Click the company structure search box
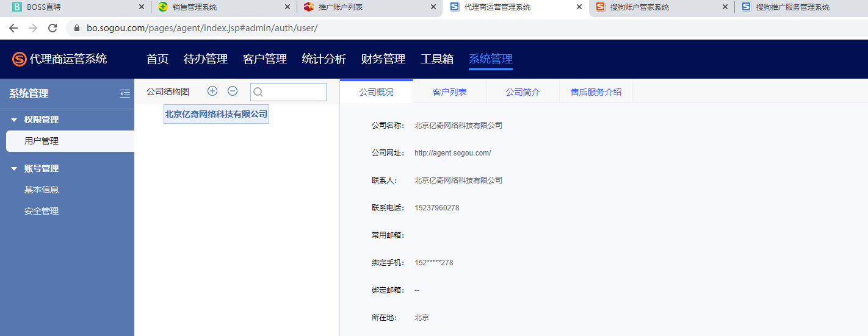Screen dimensions: 868x336 [x=288, y=92]
